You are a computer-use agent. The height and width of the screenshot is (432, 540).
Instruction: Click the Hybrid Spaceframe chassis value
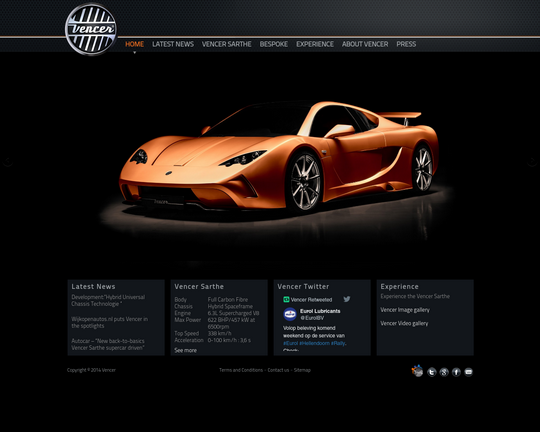pos(230,306)
